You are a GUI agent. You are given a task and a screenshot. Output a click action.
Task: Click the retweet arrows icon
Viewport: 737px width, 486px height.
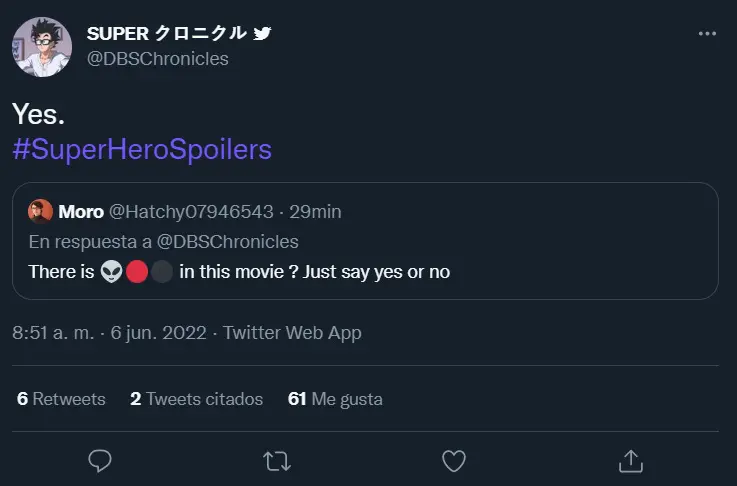pyautogui.click(x=277, y=461)
